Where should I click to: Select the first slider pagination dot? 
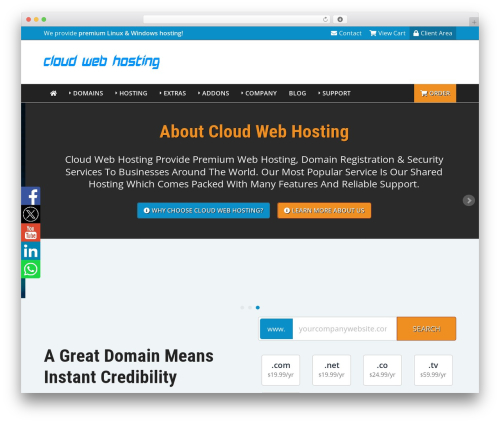pyautogui.click(x=242, y=307)
